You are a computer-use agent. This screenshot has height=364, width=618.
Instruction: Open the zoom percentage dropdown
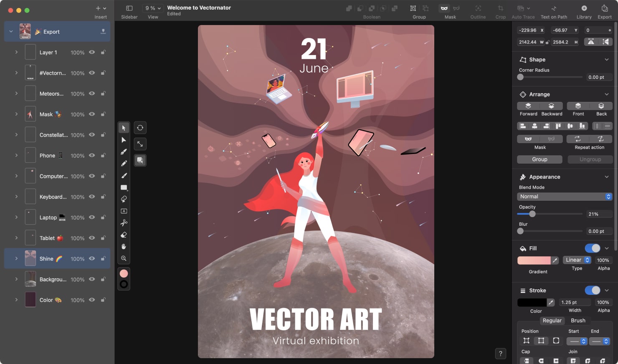153,8
